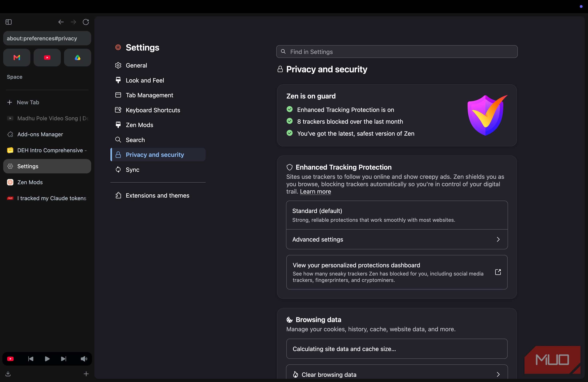
Task: Open protections dashboard external link icon
Action: pyautogui.click(x=498, y=272)
